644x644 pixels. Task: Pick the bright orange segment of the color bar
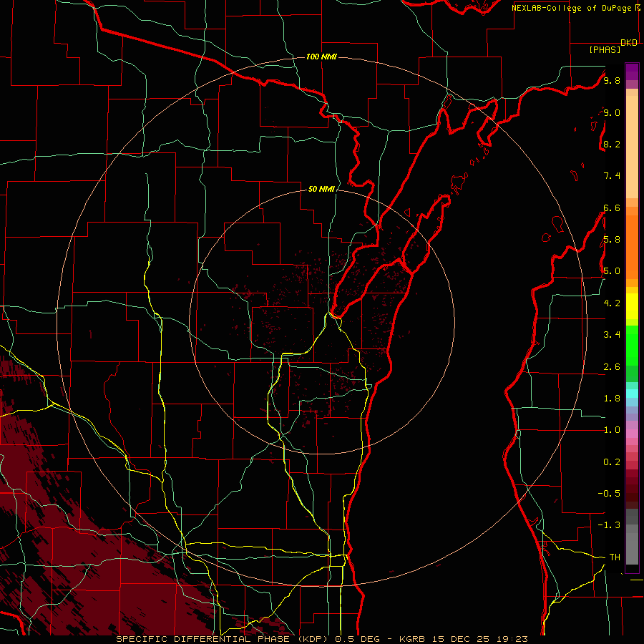pos(632,246)
